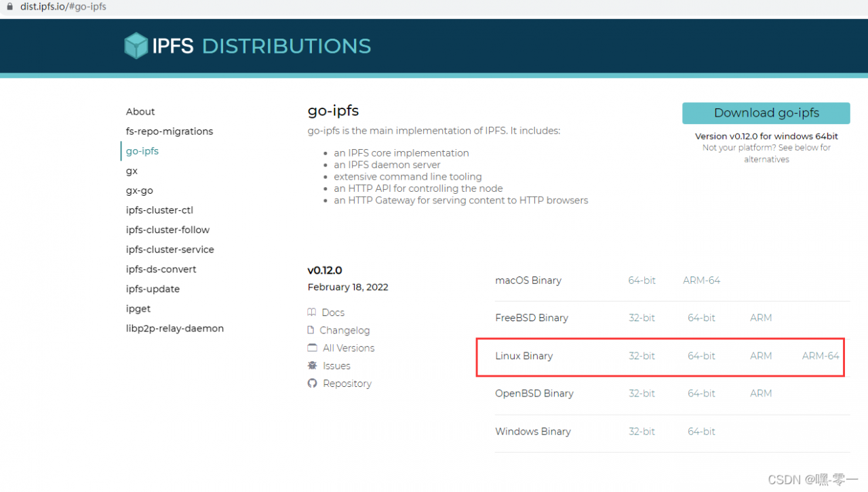Viewport: 868px width, 492px height.
Task: Open ipfs-cluster-ctl from the sidebar
Action: point(159,210)
